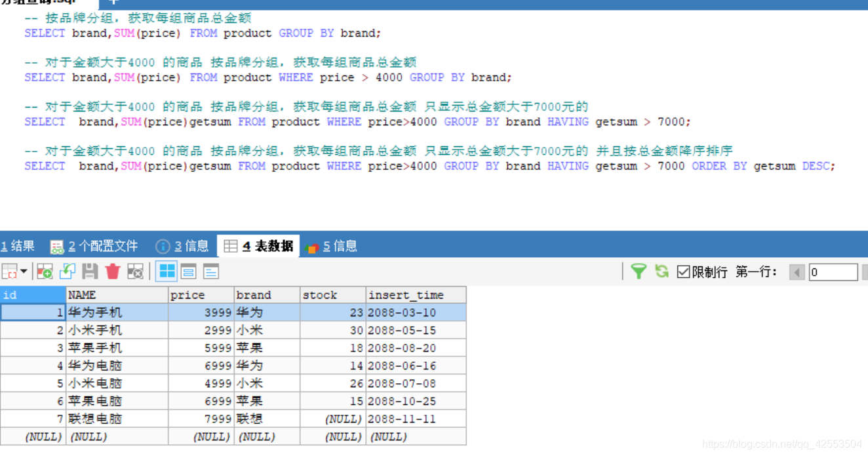868x456 pixels.
Task: Click the stock cell 26
Action: [x=333, y=384]
